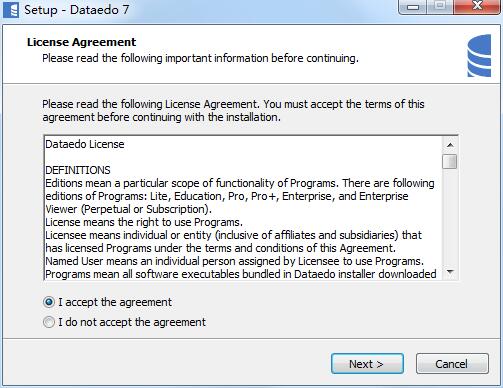Viewport: 503px width, 388px height.
Task: Minimize the Setup - Dataedo 7 window
Action: [x=413, y=7]
